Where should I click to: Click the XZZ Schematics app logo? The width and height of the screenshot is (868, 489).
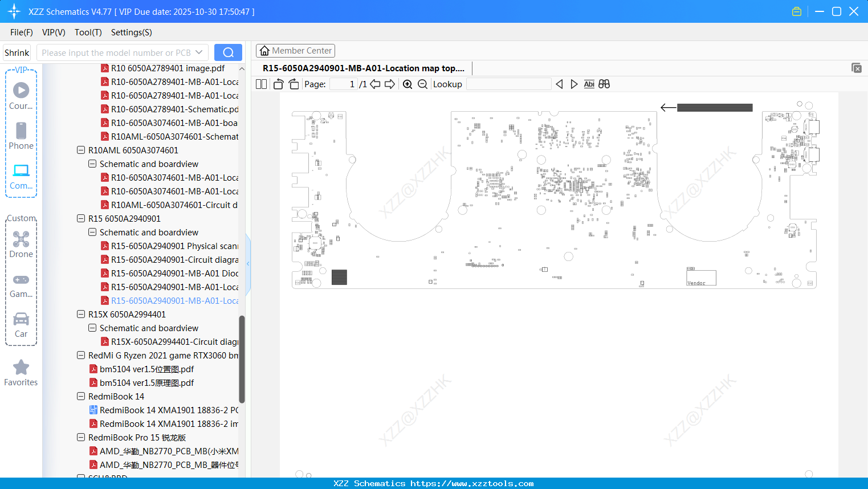click(x=14, y=11)
